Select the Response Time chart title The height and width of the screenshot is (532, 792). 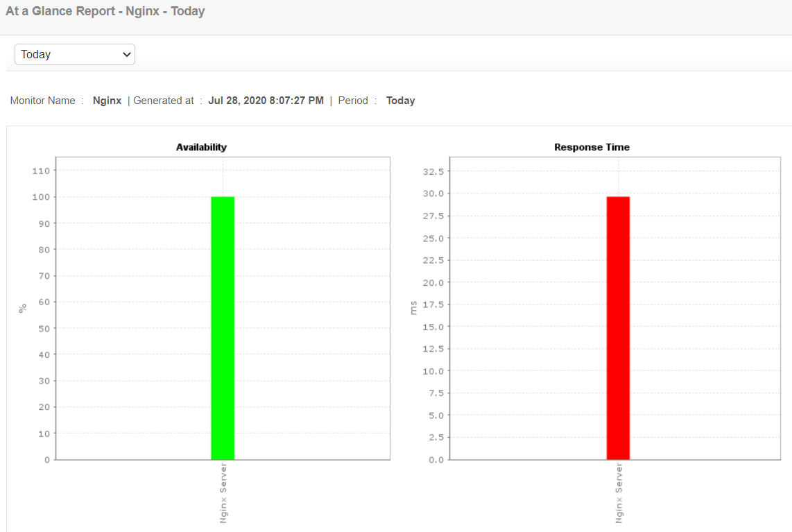(x=592, y=147)
